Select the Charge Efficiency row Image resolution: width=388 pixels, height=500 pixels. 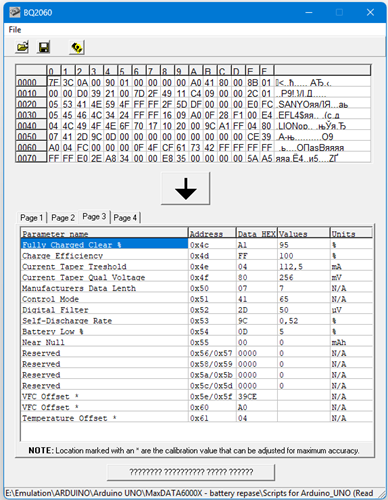[197, 256]
